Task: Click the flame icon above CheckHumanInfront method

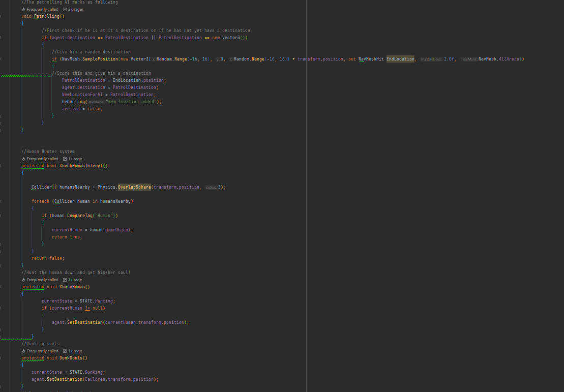Action: coord(24,159)
